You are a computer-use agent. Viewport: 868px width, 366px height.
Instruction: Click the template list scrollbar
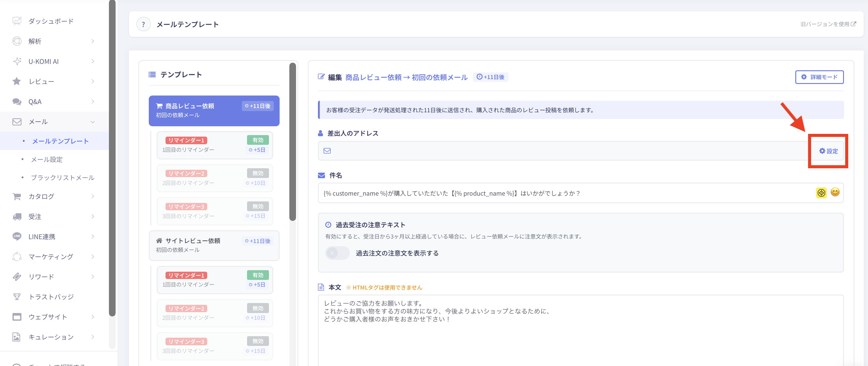(292, 141)
